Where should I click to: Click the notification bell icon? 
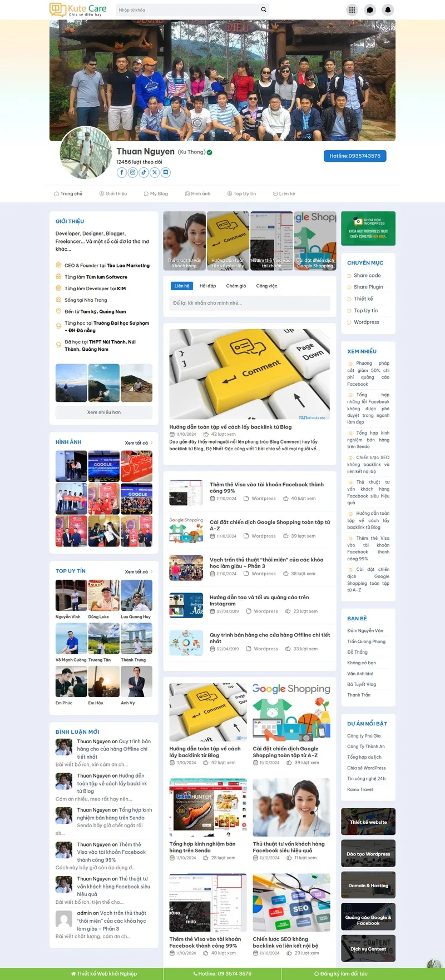tap(388, 10)
